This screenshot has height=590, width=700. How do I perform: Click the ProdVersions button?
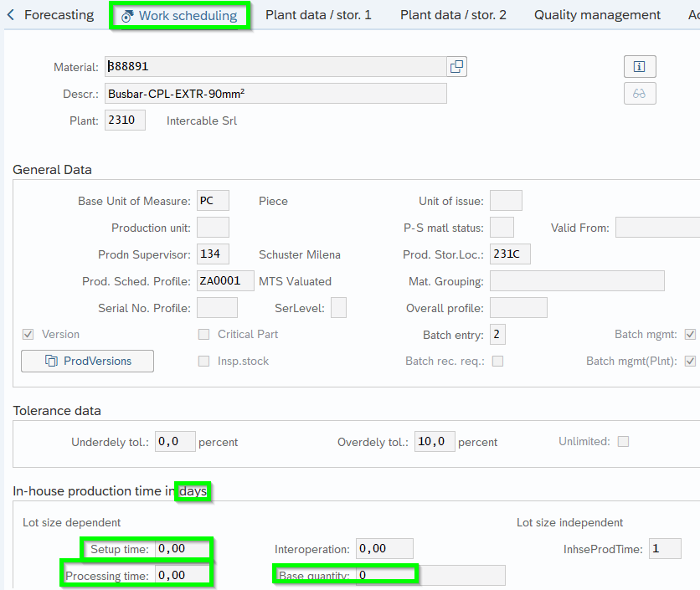click(87, 361)
